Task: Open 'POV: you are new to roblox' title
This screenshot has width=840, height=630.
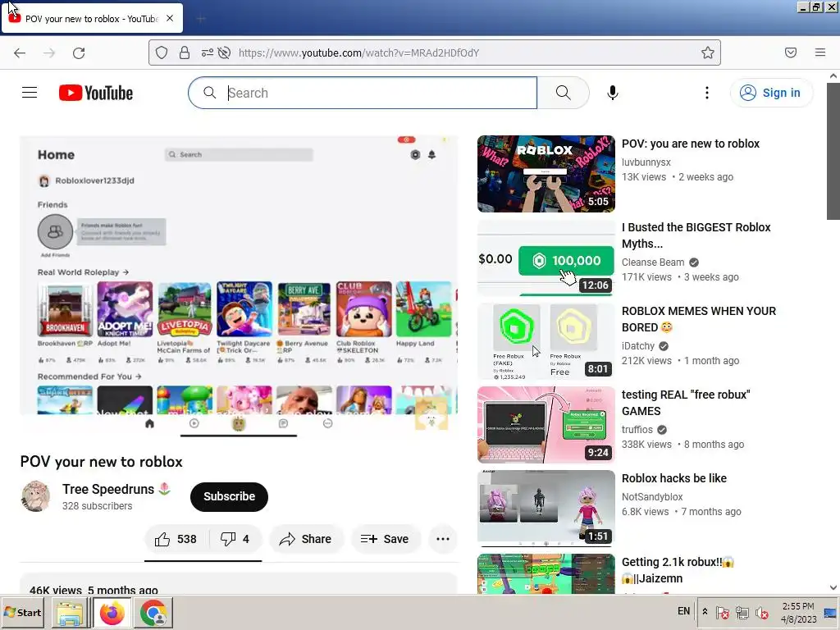Action: coord(691,144)
